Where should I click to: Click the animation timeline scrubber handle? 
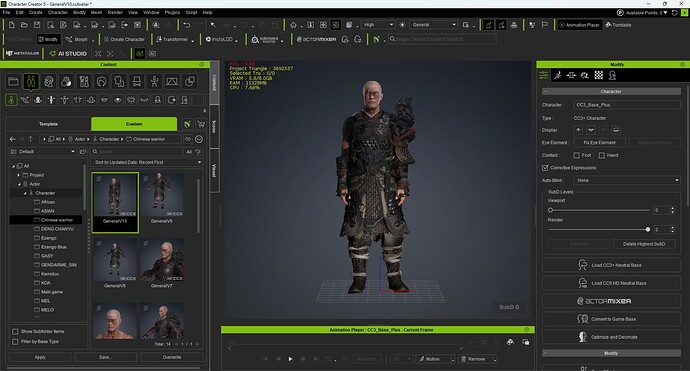(231, 344)
